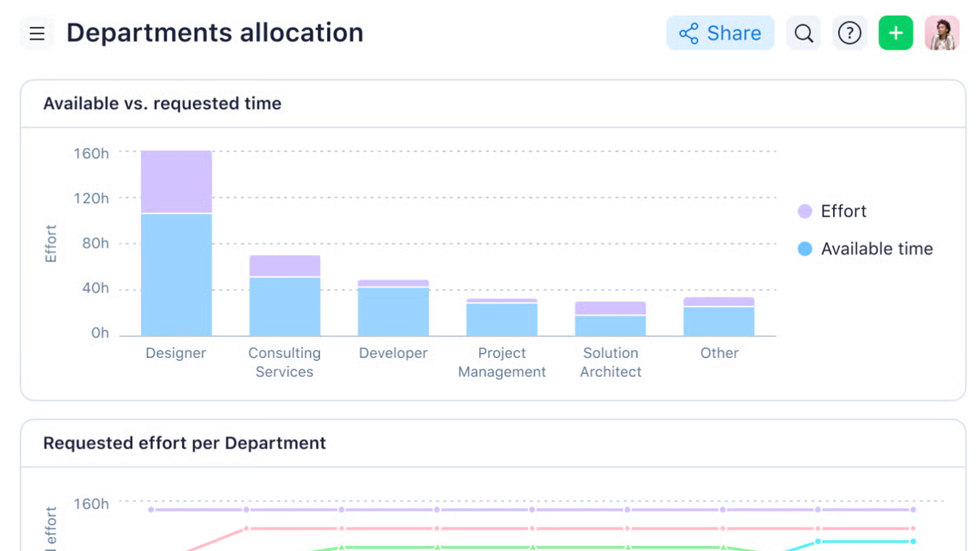Click the 0h axis label
980x551 pixels.
click(100, 333)
